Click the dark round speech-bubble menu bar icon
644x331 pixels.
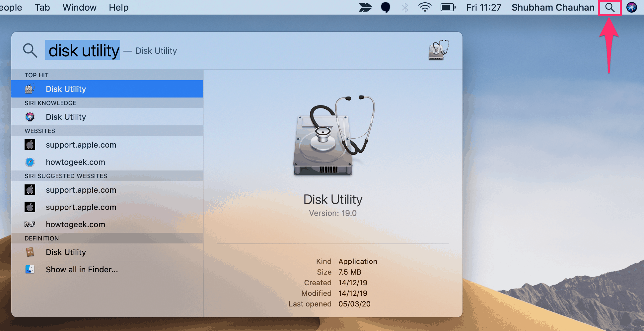pyautogui.click(x=386, y=7)
